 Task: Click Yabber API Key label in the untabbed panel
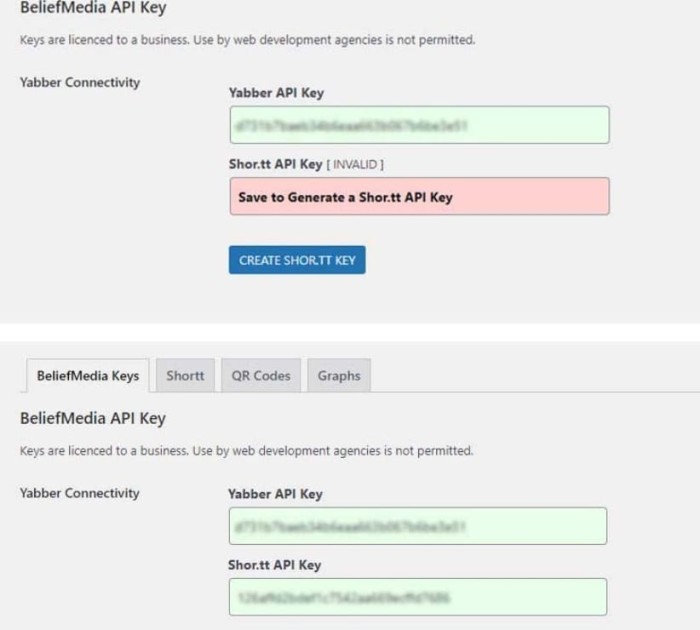pos(275,93)
